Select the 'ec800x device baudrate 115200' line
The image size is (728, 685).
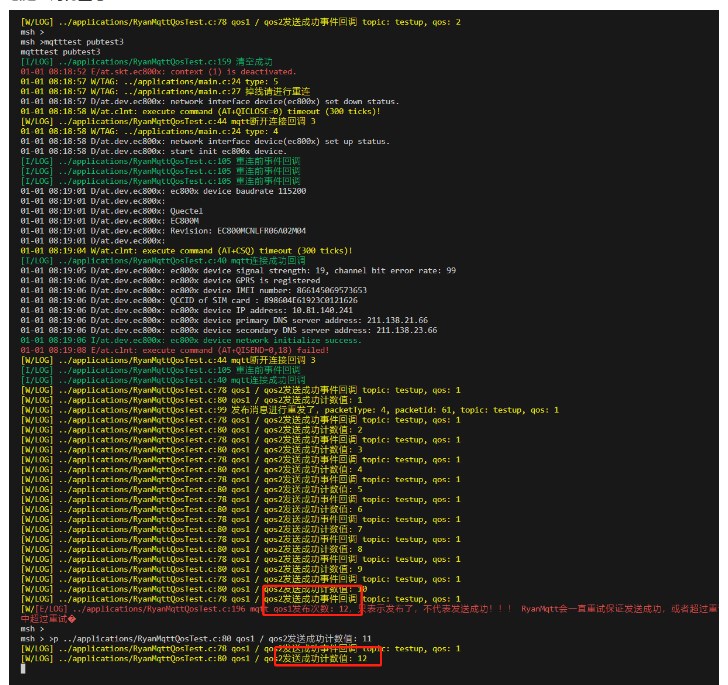coord(163,191)
